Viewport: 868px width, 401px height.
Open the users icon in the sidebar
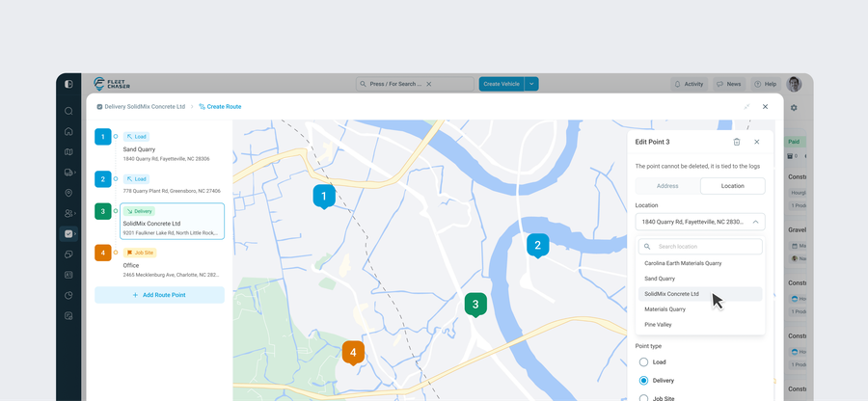pyautogui.click(x=68, y=213)
